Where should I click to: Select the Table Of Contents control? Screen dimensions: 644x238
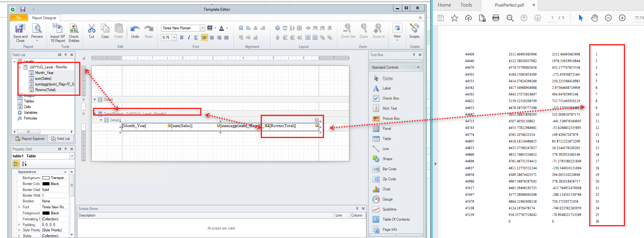point(392,219)
